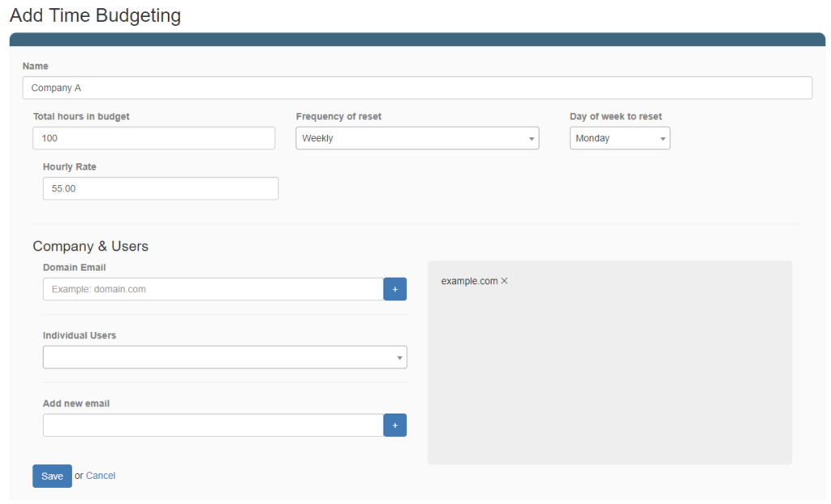This screenshot has height=504, width=831.
Task: Click the plus button beside Add new email
Action: coord(395,425)
